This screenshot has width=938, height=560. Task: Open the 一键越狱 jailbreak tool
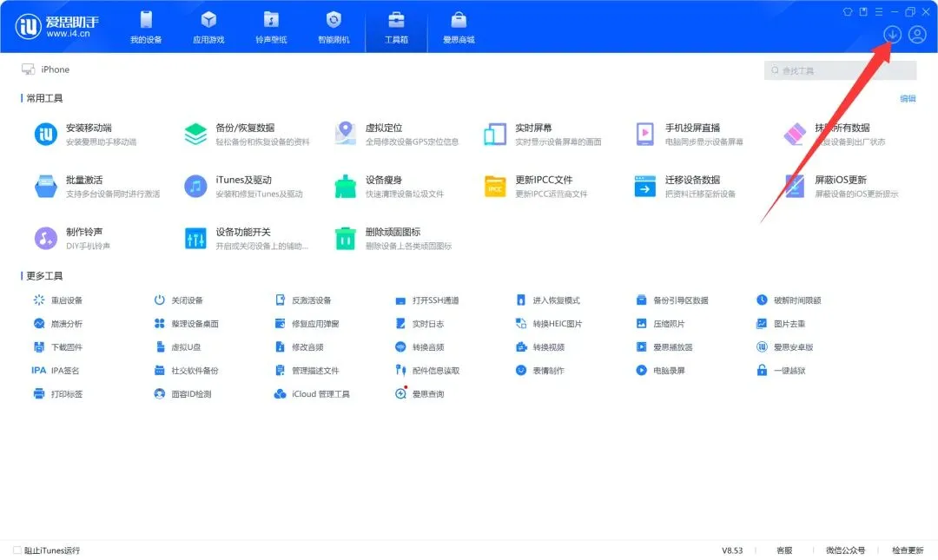pos(781,371)
